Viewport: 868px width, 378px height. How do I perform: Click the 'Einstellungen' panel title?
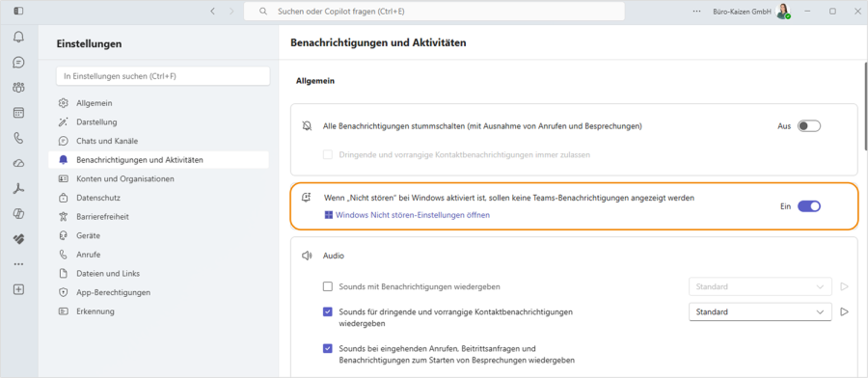[x=89, y=43]
